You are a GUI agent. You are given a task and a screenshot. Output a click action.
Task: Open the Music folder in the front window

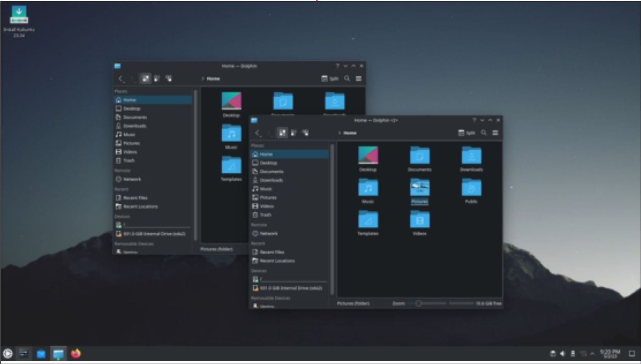click(368, 191)
